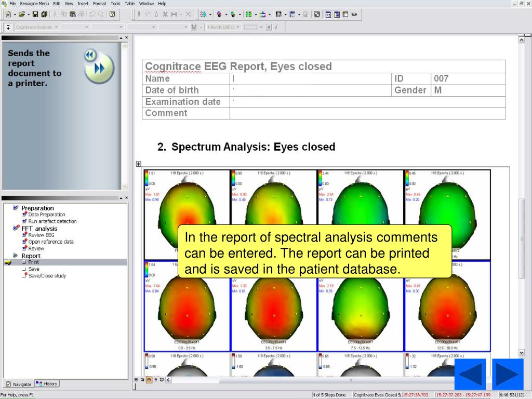Viewport: 532px width, 399px height.
Task: Expand the New document dropdown arrow
Action: click(x=15, y=14)
